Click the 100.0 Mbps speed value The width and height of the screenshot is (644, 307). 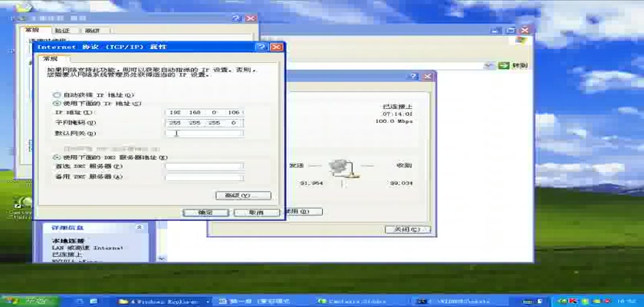(x=394, y=121)
